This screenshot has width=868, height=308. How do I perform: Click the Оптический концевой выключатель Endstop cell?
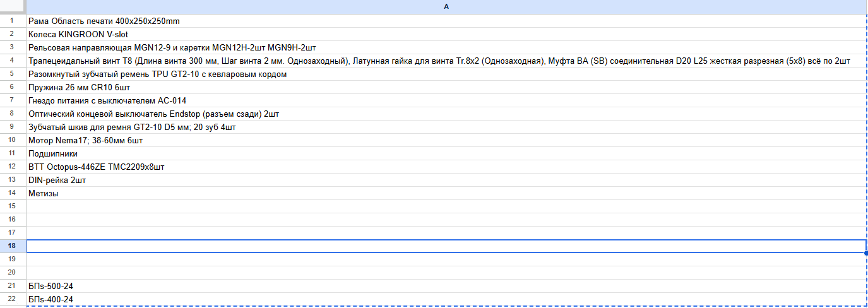click(153, 114)
